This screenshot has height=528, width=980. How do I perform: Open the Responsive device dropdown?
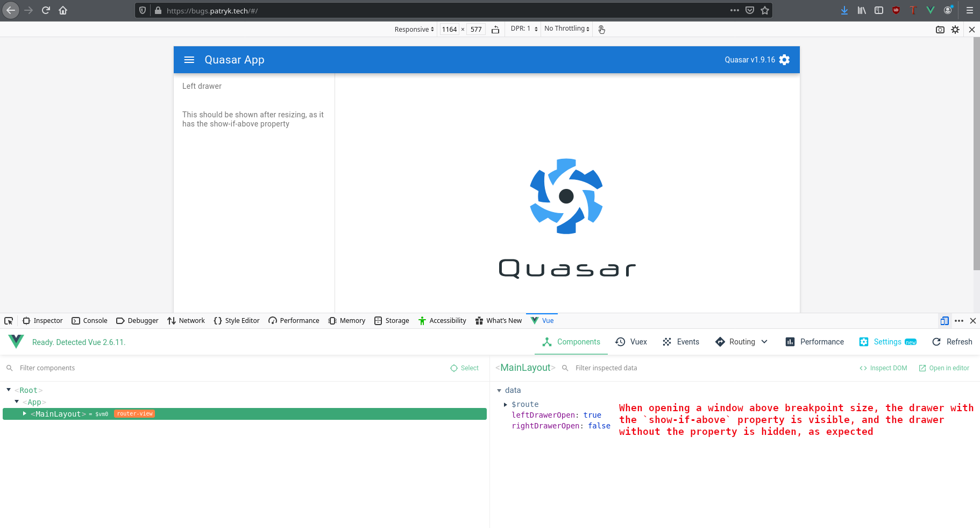click(413, 29)
